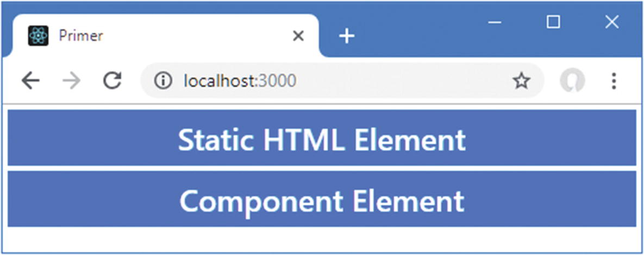Click the React favicon on the Primer tab

38,36
